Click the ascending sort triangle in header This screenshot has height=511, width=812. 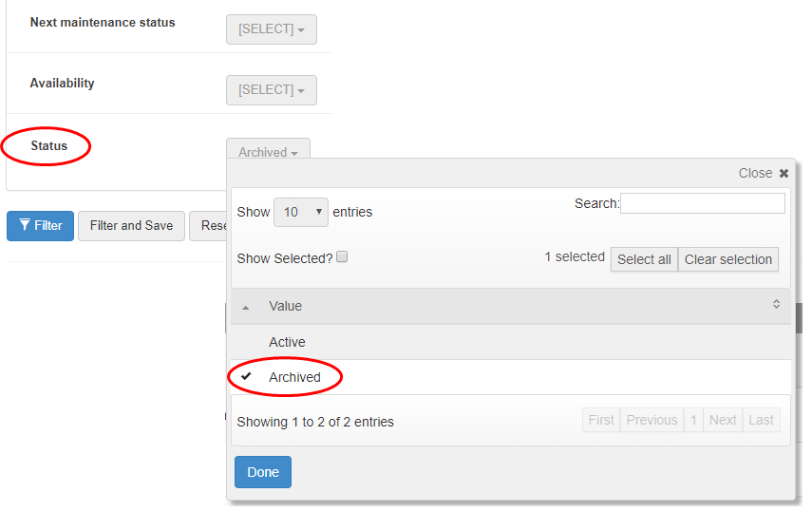click(247, 308)
